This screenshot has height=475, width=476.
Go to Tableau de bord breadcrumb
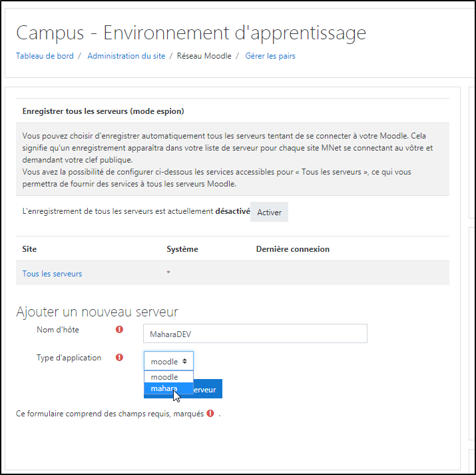click(45, 56)
